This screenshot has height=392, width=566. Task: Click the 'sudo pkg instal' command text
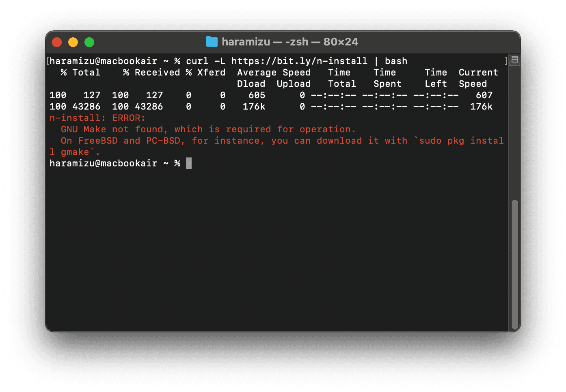461,141
